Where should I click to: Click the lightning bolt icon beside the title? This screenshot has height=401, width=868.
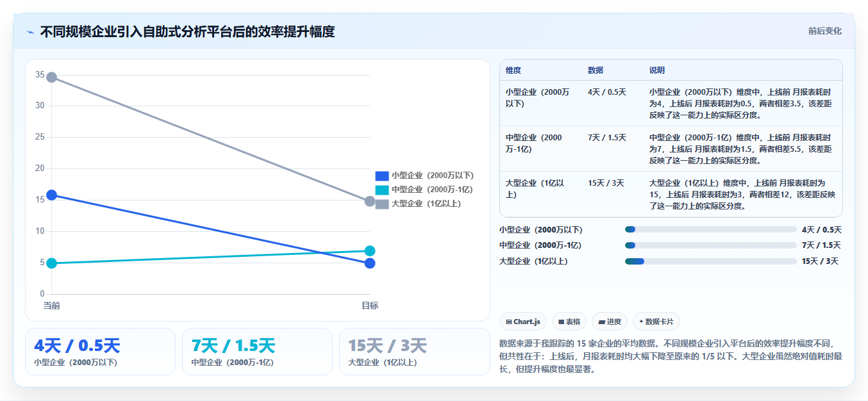point(31,31)
